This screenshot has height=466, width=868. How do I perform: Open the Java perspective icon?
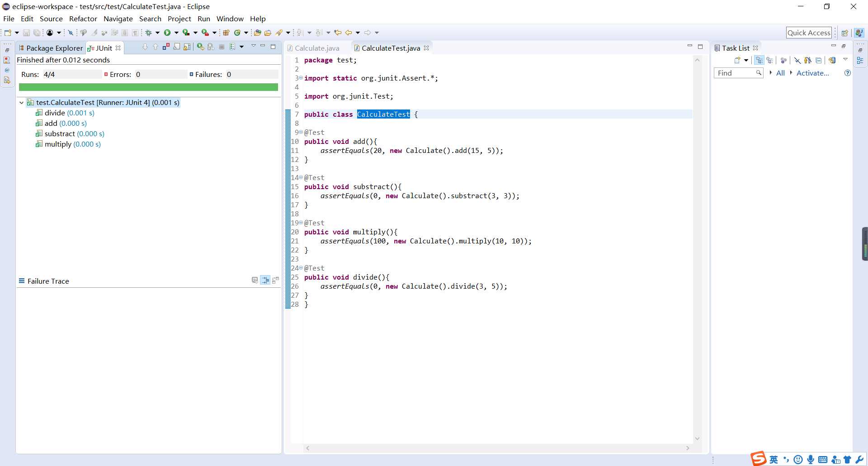coord(859,33)
